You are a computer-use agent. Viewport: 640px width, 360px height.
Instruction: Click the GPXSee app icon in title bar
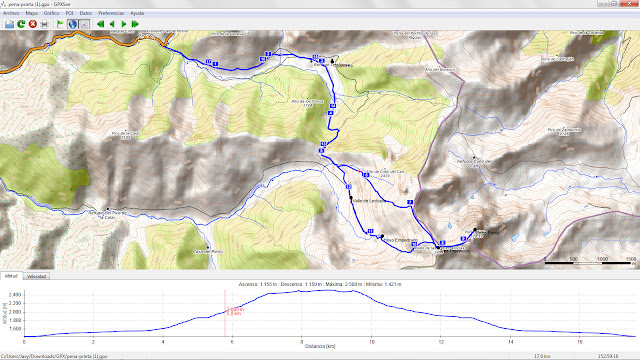click(4, 4)
